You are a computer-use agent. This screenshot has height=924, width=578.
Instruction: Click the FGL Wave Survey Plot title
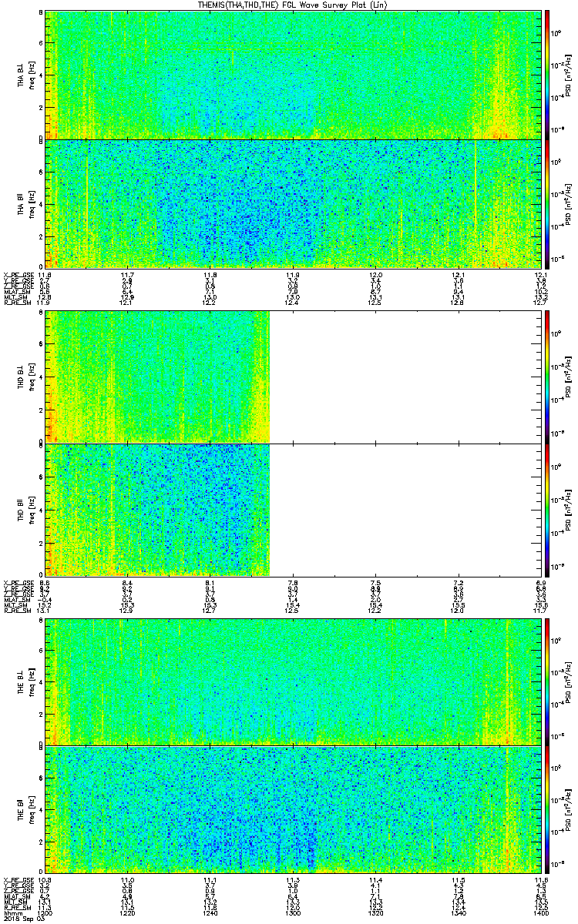tap(293, 5)
